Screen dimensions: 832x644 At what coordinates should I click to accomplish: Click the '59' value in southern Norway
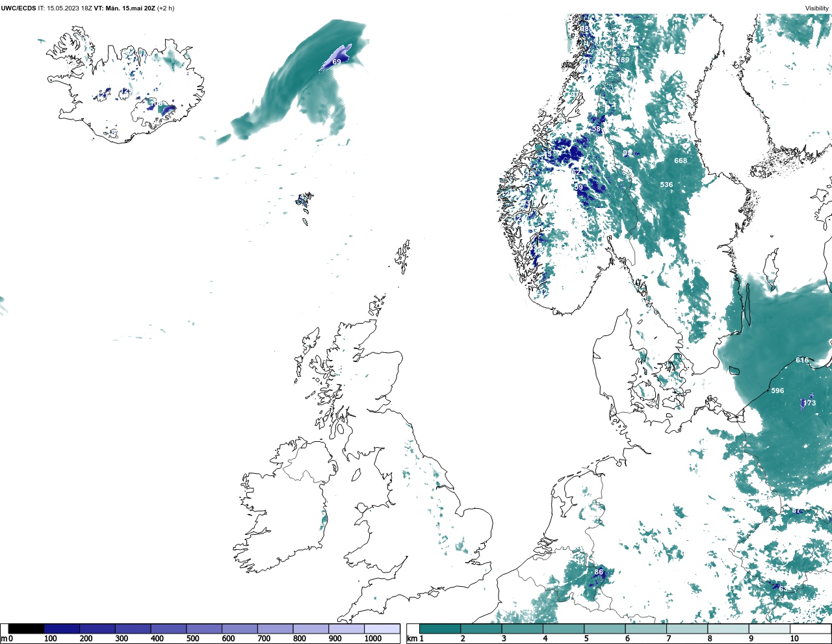point(578,187)
